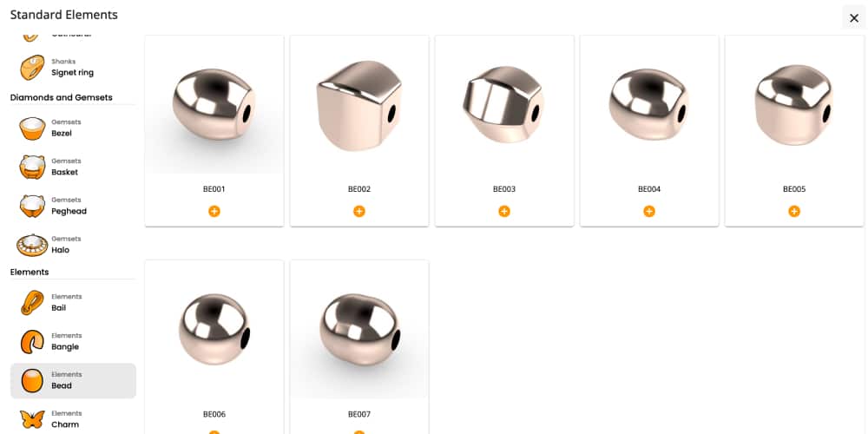Screen dimensions: 868x434
Task: Close the Standard Elements dialog
Action: (x=853, y=17)
